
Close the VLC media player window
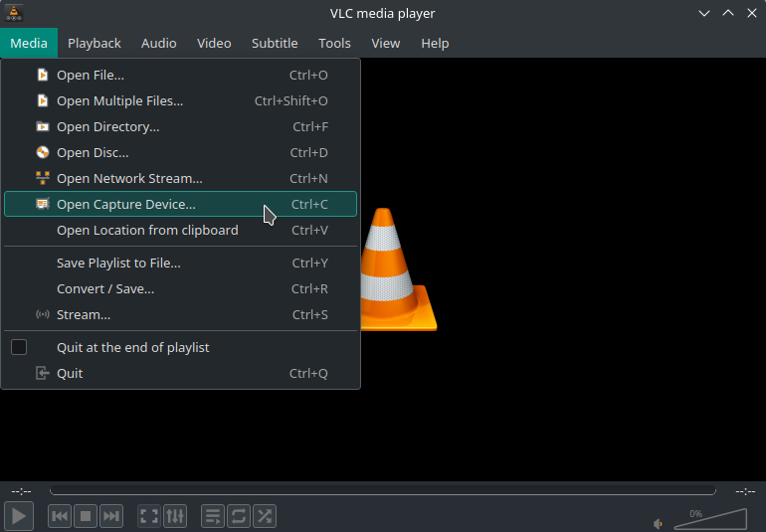click(x=752, y=13)
